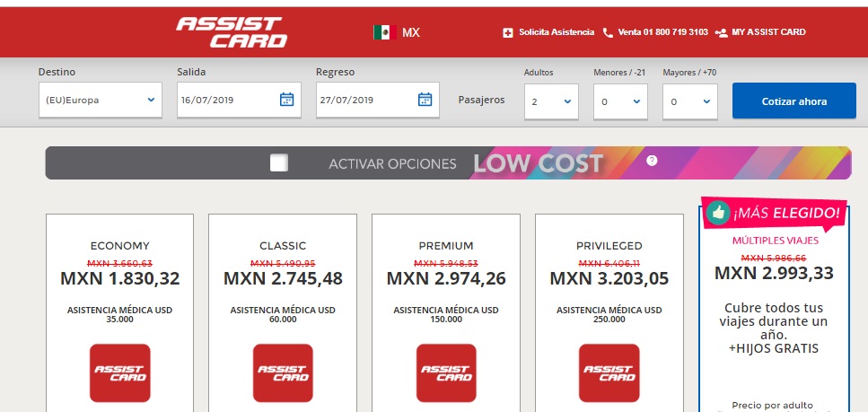Open the Menores -21 count dropdown

[620, 102]
